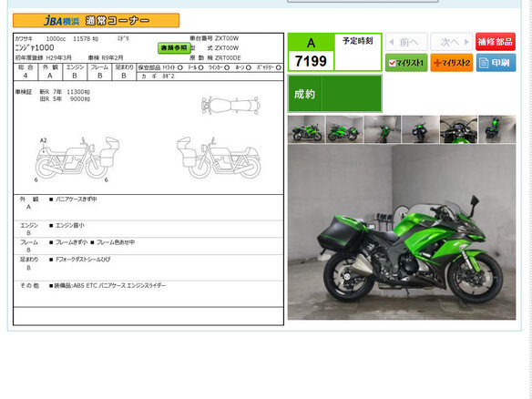Click the 新R 7年 11300 mileage record
Screen dimensions: 532x399
pyautogui.click(x=65, y=92)
